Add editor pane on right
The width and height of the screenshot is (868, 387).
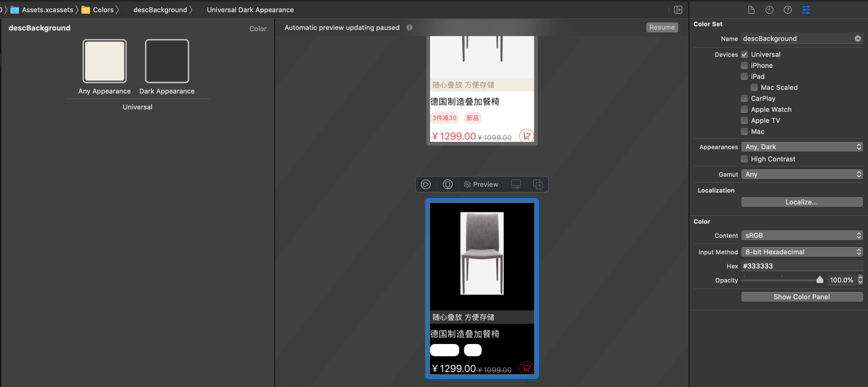pos(678,10)
